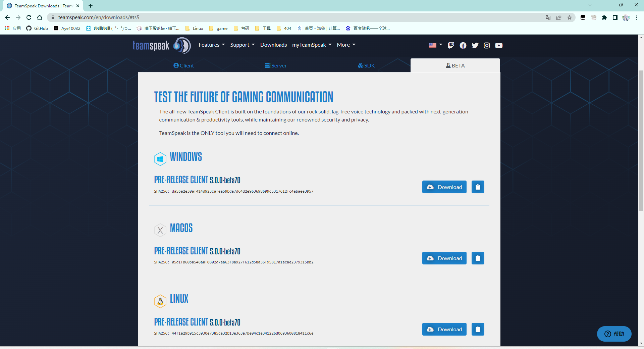Open the Downloads nav link

[x=273, y=45]
